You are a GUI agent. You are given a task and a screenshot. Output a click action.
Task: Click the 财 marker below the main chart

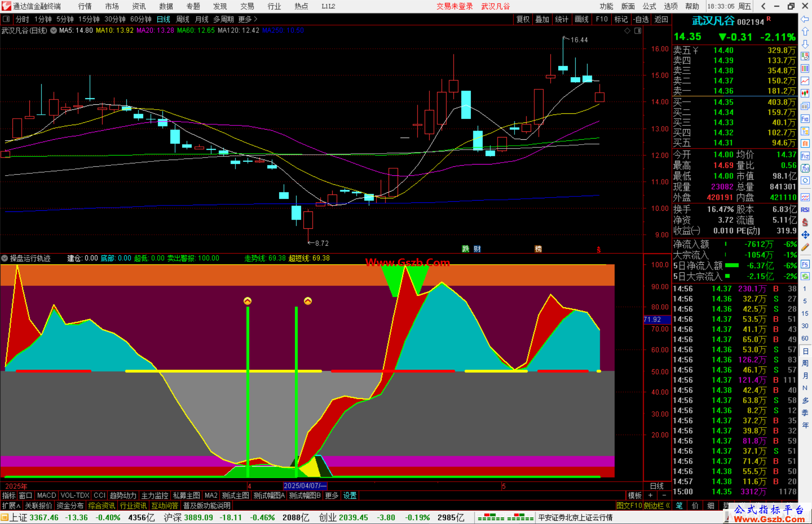click(477, 249)
